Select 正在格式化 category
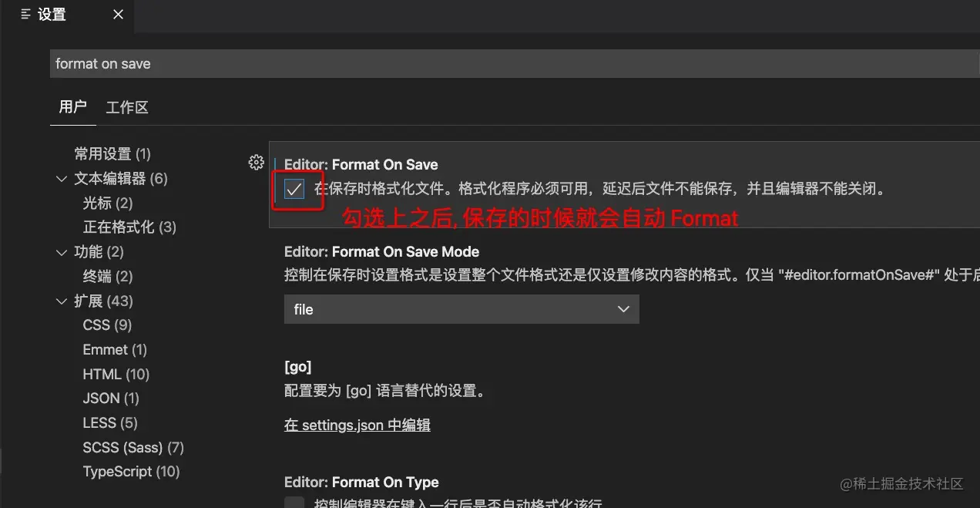 pyautogui.click(x=129, y=227)
